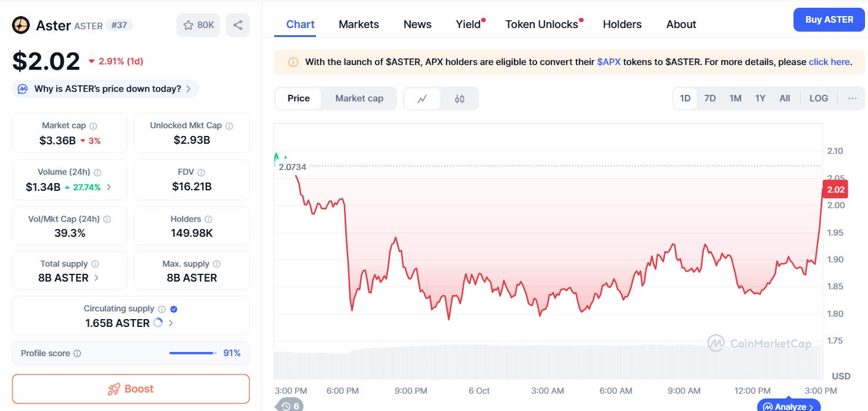Switch chart to candlestick view

click(x=459, y=98)
